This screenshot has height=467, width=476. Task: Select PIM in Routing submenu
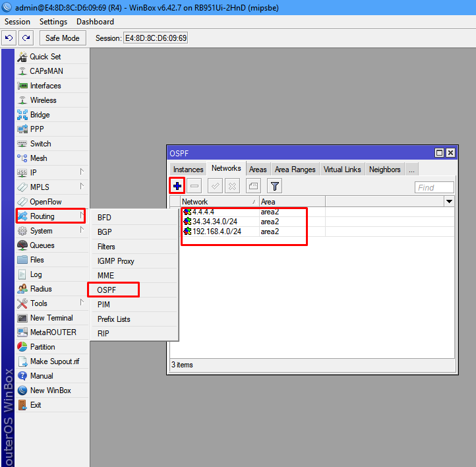(134, 305)
